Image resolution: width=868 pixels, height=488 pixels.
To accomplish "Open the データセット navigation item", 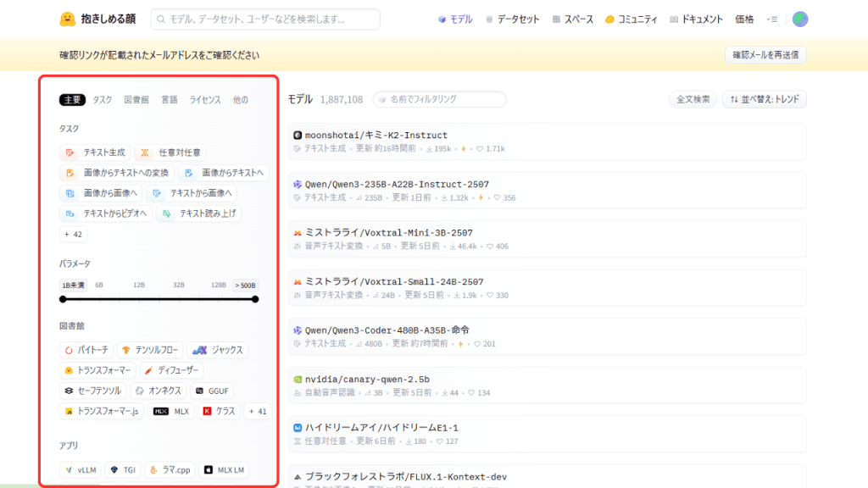I will coord(512,19).
